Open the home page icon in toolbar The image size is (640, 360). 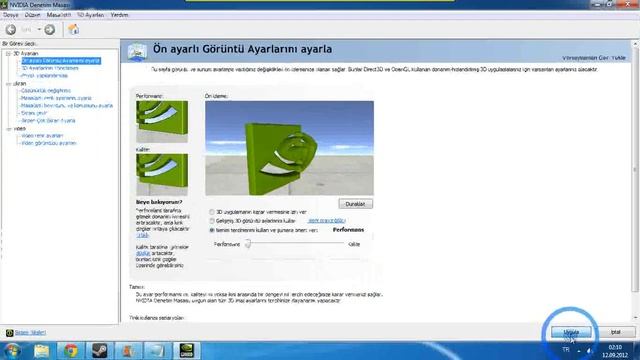pos(73,29)
